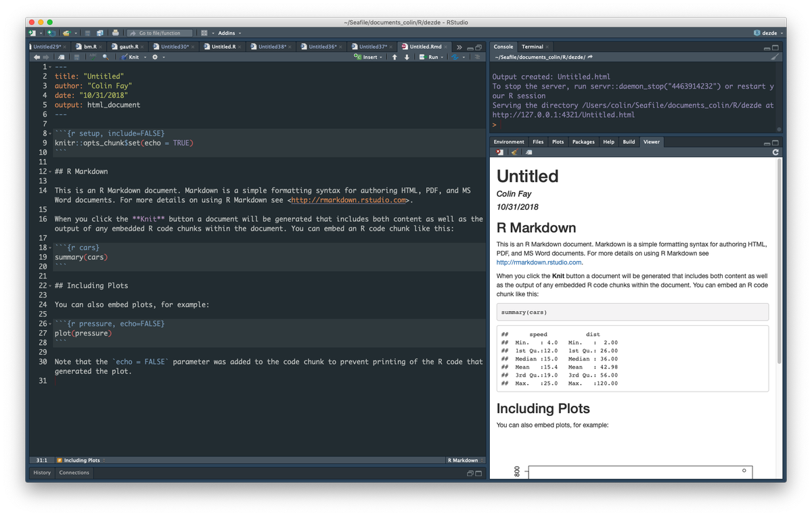812x516 pixels.
Task: Collapse the cars chunk at line 18
Action: (x=50, y=248)
